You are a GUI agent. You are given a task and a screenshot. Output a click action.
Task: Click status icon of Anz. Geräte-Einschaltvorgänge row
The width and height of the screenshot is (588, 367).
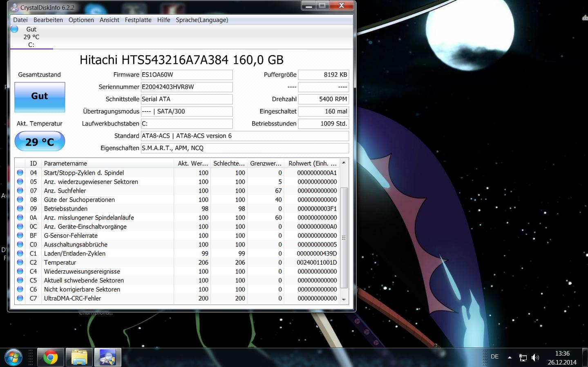(20, 227)
